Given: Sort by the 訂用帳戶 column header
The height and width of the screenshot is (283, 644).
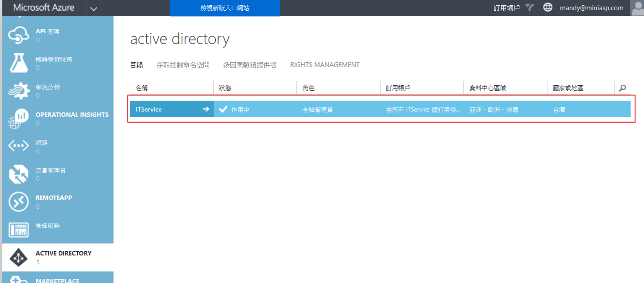Looking at the screenshot, I should tap(398, 88).
